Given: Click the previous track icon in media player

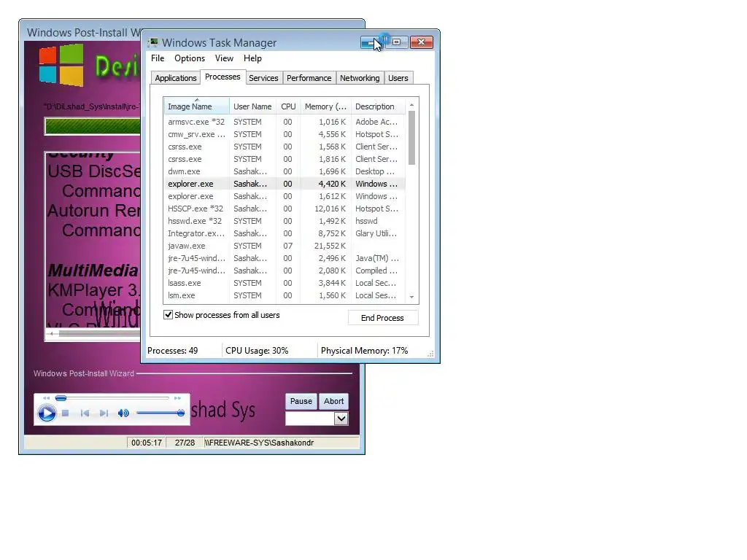Looking at the screenshot, I should pos(85,413).
